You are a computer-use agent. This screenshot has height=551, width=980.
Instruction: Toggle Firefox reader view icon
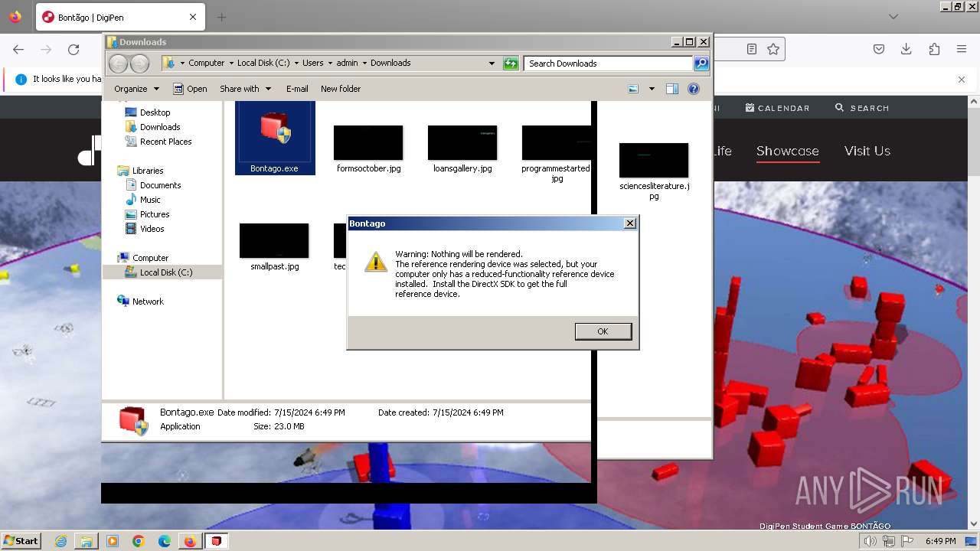[752, 49]
